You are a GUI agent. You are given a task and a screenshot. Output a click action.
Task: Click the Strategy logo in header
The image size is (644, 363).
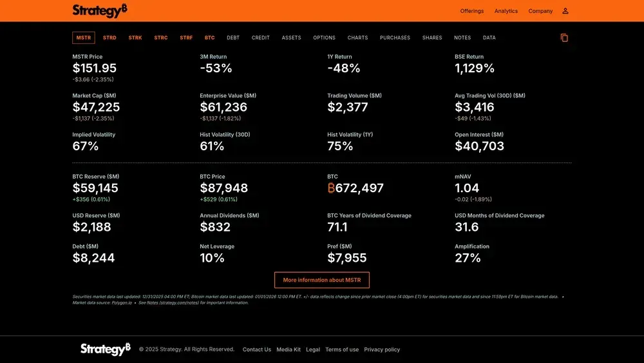(100, 10)
